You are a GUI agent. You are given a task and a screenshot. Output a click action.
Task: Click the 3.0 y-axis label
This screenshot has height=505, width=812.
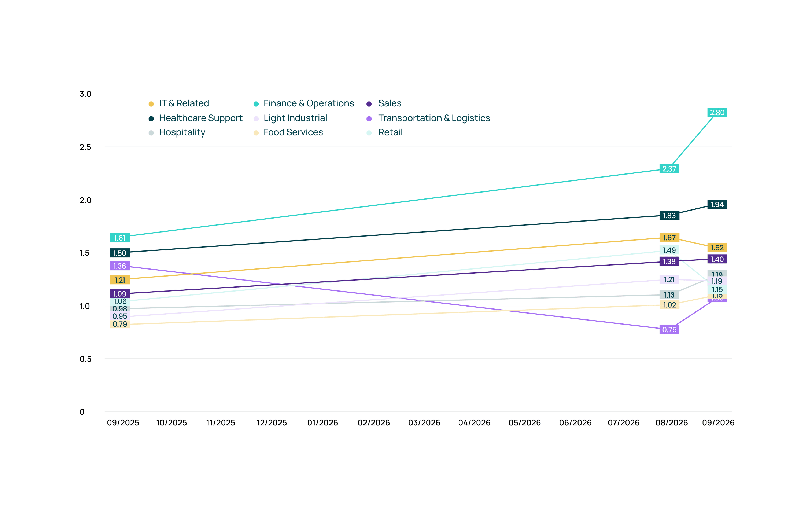[85, 94]
